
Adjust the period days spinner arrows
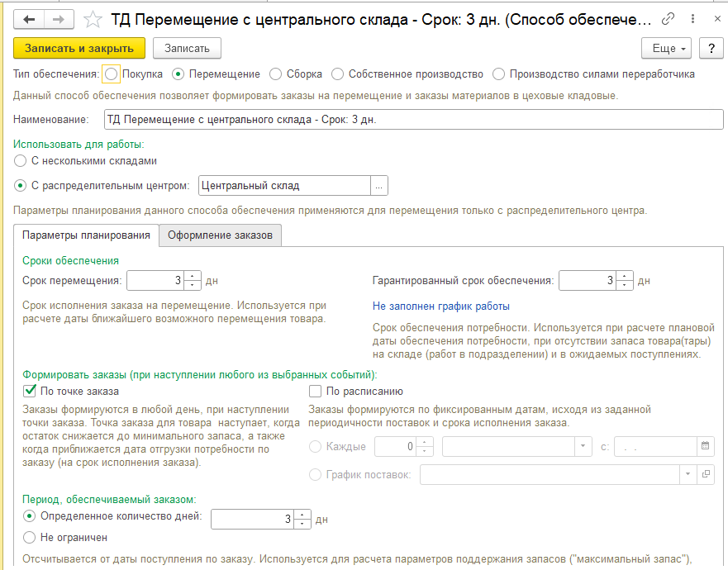(x=302, y=519)
